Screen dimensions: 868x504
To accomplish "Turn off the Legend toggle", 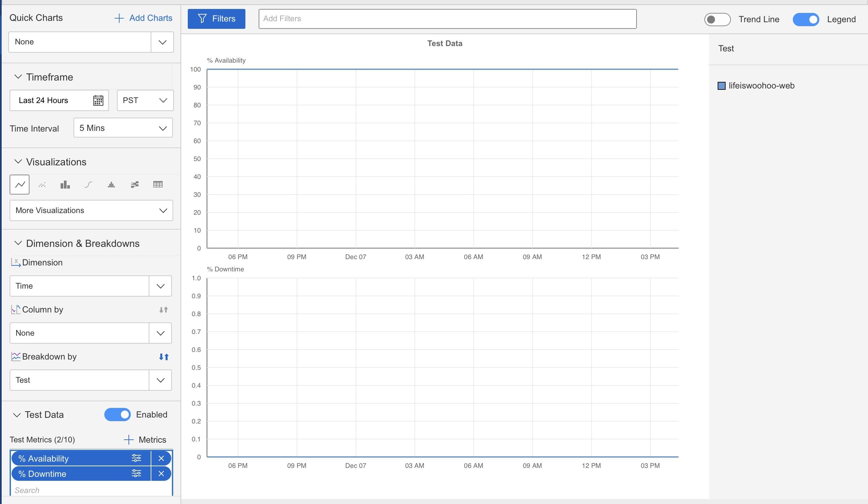I will pyautogui.click(x=806, y=19).
